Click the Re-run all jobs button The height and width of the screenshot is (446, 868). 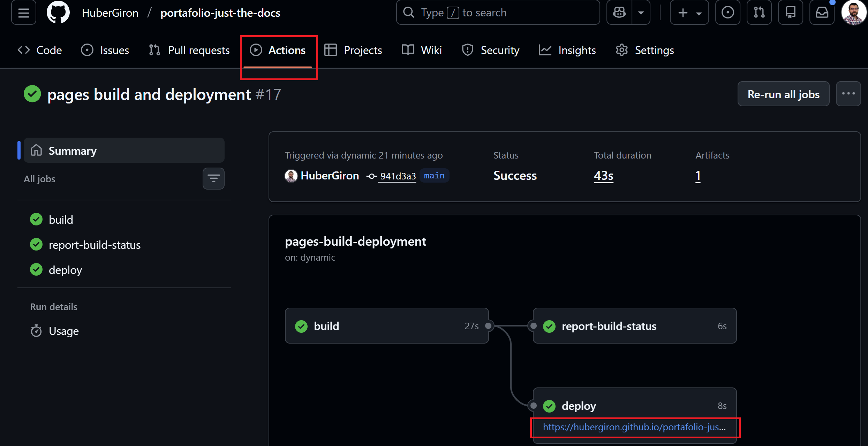[x=783, y=94]
